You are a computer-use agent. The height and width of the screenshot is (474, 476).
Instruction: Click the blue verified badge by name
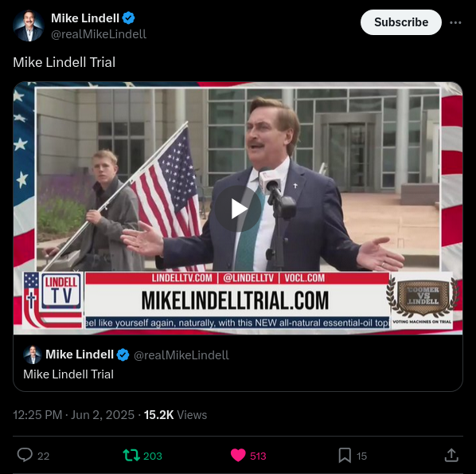click(128, 18)
